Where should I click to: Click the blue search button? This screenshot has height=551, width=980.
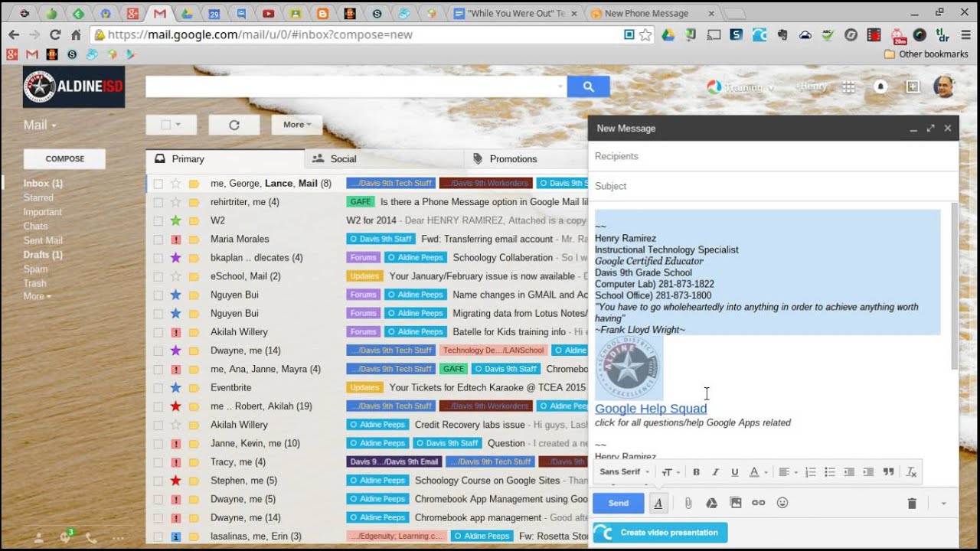pyautogui.click(x=588, y=86)
